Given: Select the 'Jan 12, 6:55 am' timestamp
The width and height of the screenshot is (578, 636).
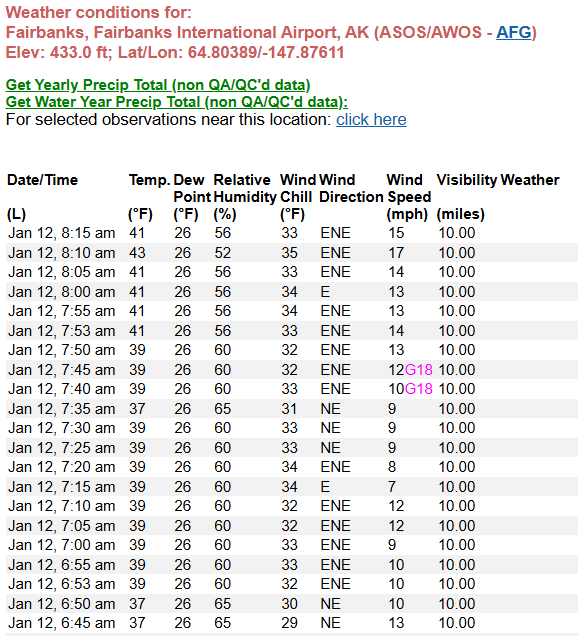Looking at the screenshot, I should click(x=62, y=565).
